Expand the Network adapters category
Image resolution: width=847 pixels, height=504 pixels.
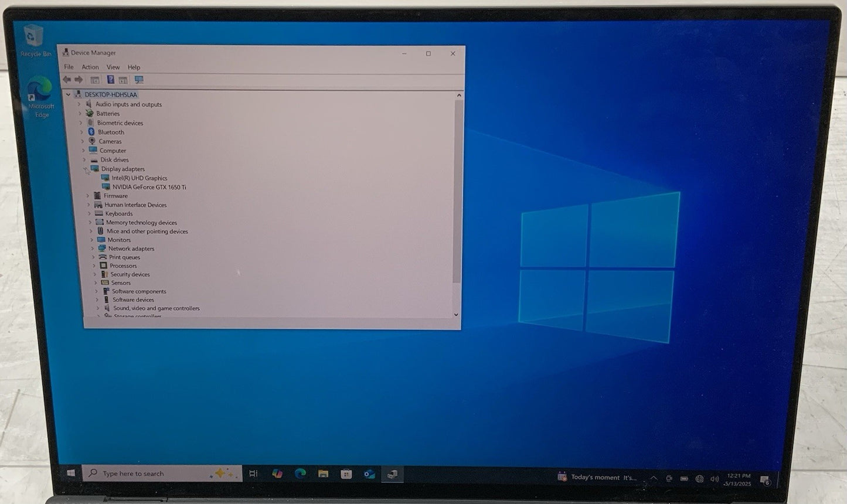pyautogui.click(x=93, y=248)
